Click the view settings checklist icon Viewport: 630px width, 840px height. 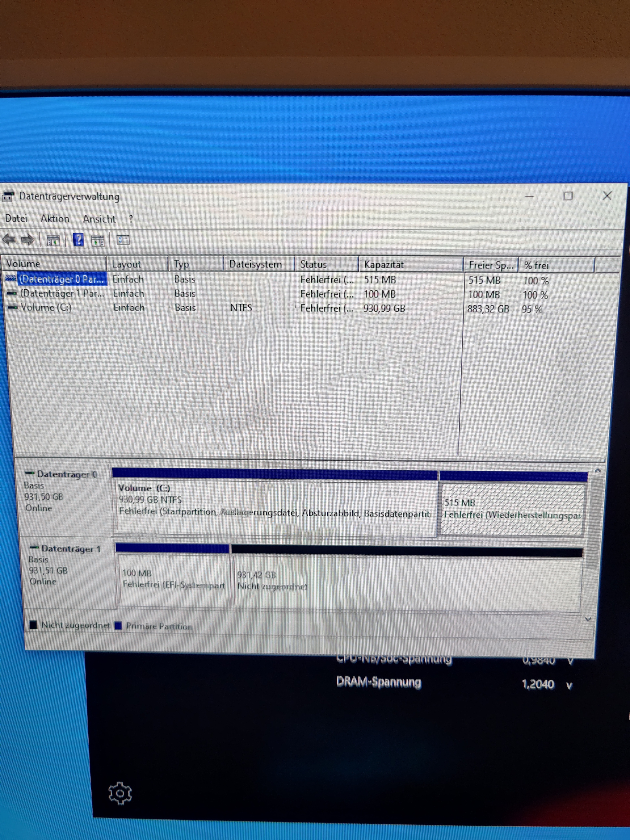pos(123,240)
